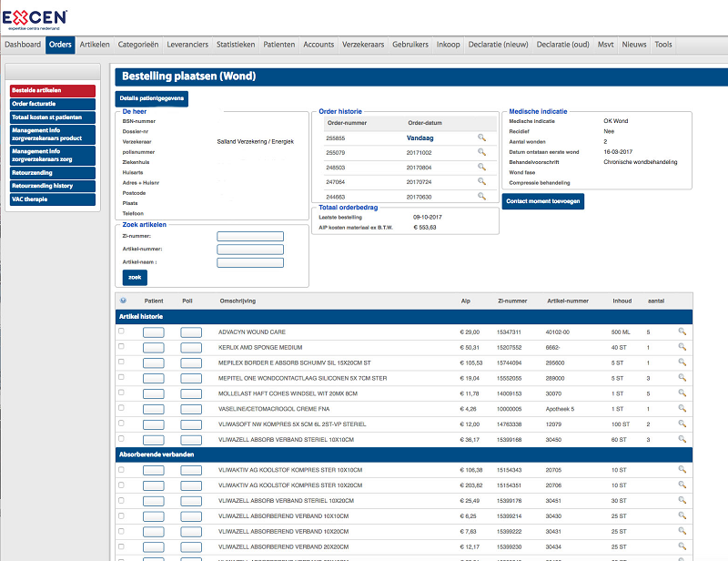This screenshot has height=561, width=728.
Task: Tick MEPITEL ONE WONDCONTACTLAAG checkbox
Action: click(x=121, y=377)
